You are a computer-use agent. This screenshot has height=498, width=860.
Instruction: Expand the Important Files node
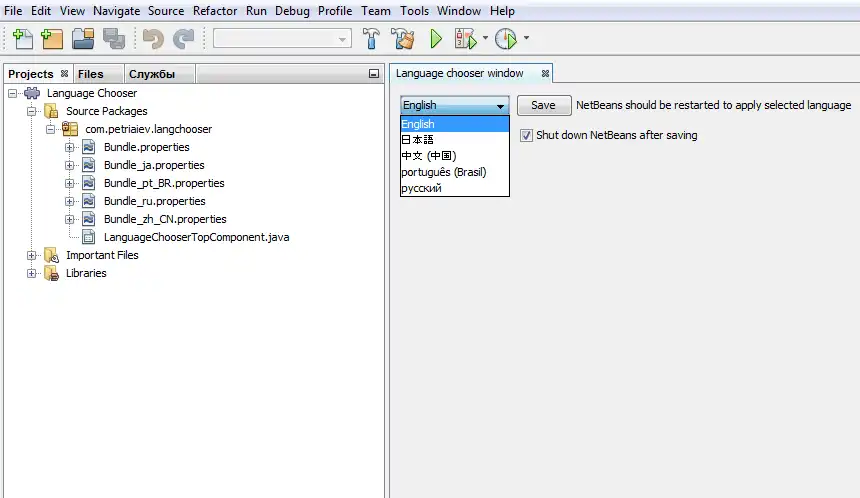click(x=31, y=255)
